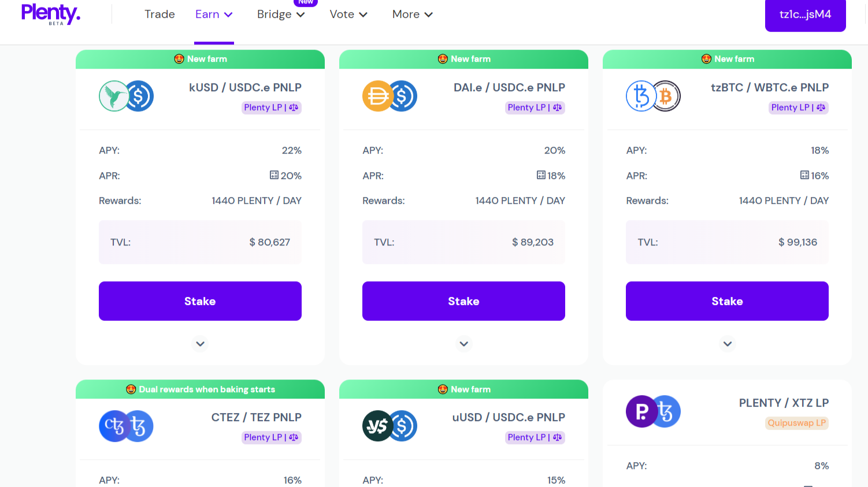
Task: Click the Plenty LP badge on CTEZ/TEZ farm
Action: [272, 437]
